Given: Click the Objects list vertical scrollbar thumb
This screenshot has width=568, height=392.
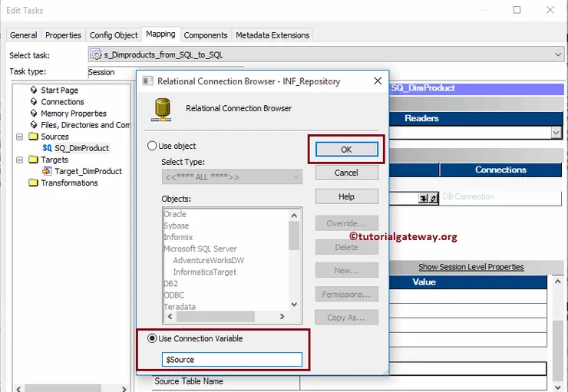Looking at the screenshot, I should pos(294,236).
